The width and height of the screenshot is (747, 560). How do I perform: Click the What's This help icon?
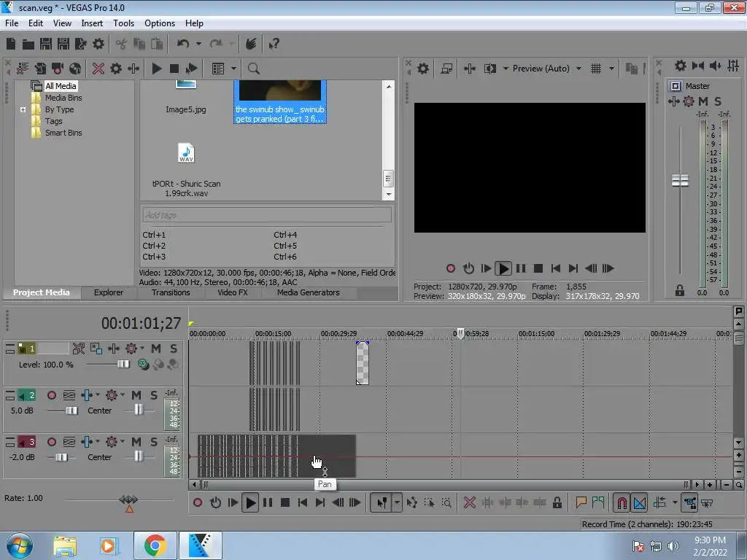point(274,44)
